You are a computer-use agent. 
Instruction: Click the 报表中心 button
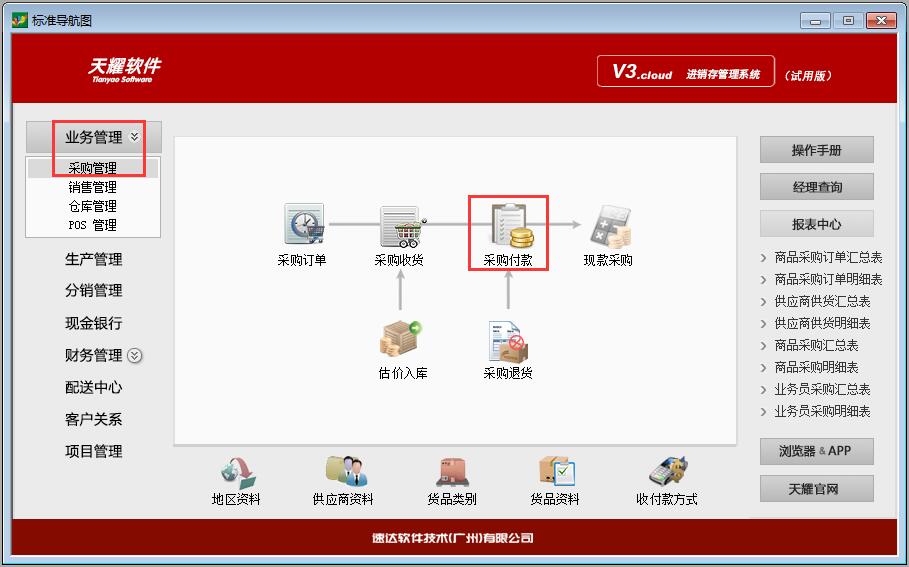click(x=816, y=224)
